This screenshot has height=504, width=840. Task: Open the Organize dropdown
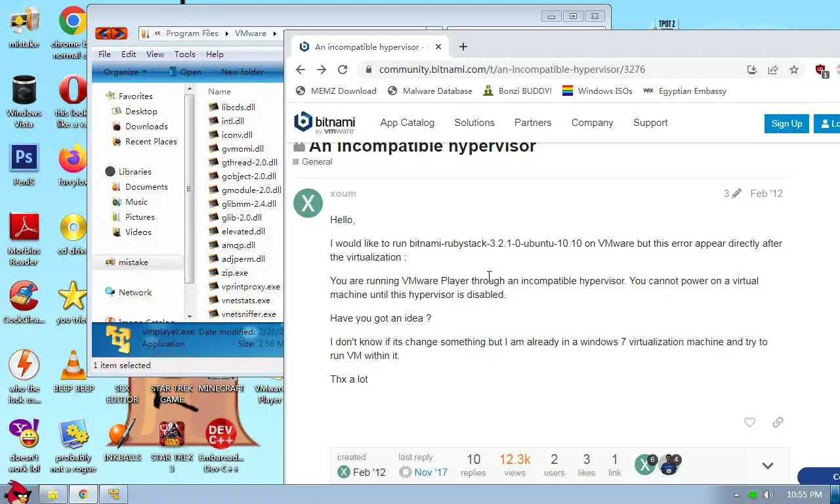point(125,72)
